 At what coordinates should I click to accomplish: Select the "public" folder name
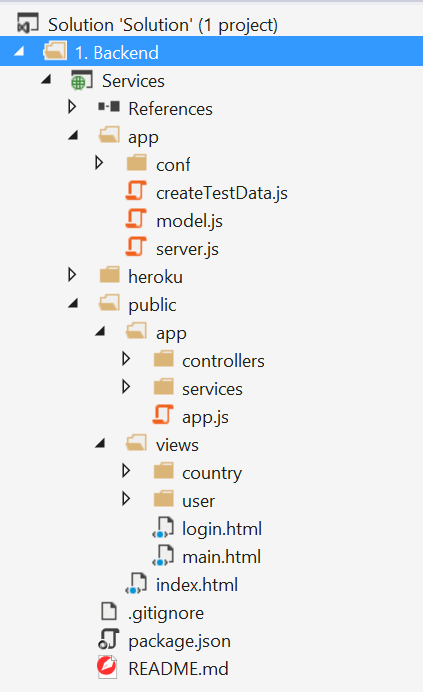(x=152, y=305)
